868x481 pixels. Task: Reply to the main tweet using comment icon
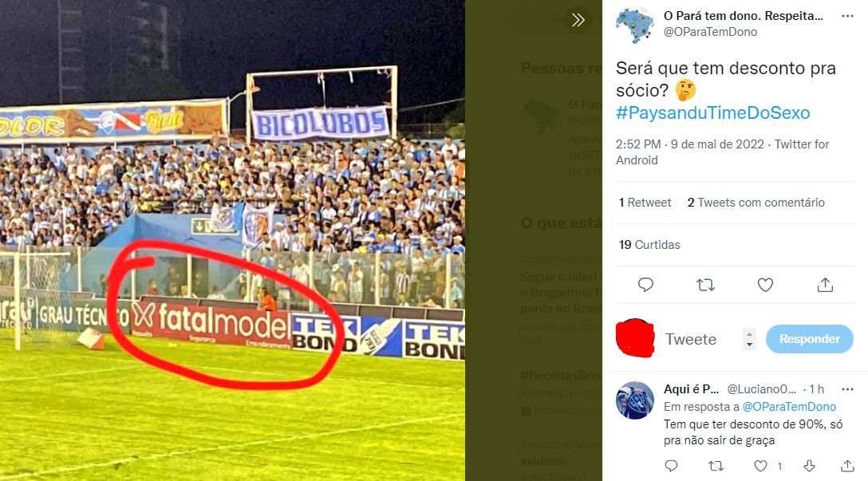pyautogui.click(x=645, y=285)
